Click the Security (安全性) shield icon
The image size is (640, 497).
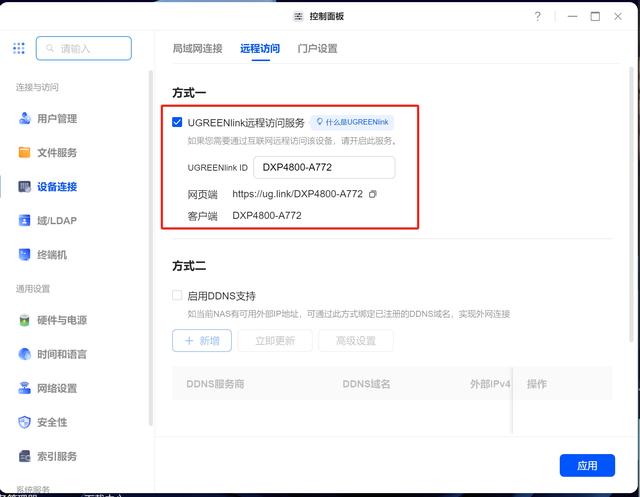pyautogui.click(x=24, y=422)
